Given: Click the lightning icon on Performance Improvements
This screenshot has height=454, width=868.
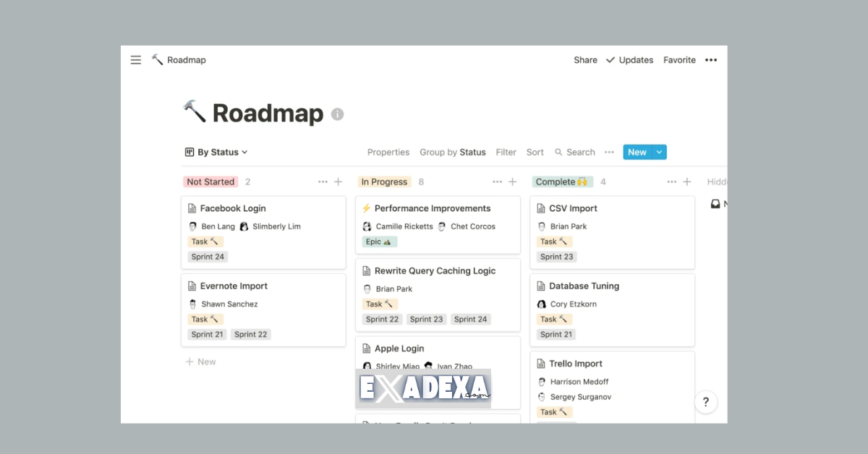Looking at the screenshot, I should pyautogui.click(x=367, y=208).
